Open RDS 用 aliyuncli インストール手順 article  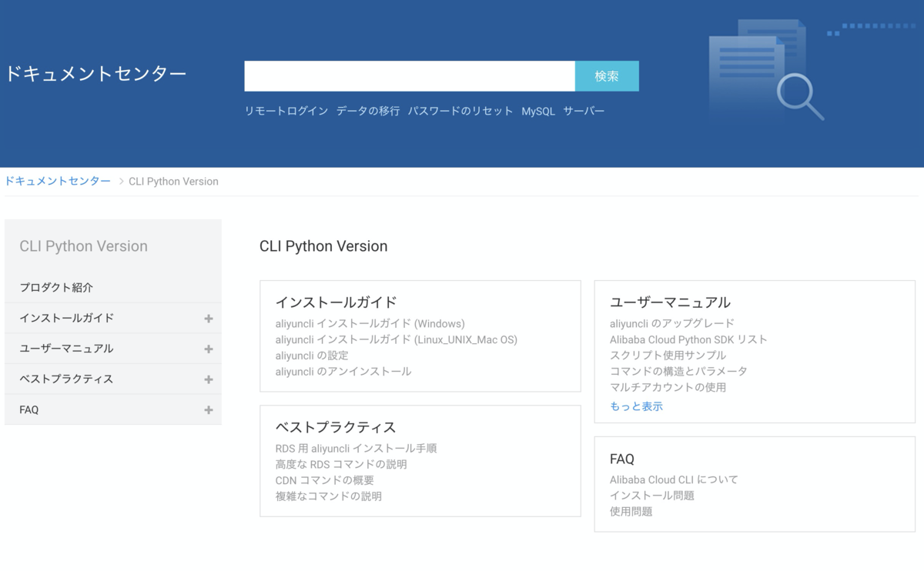tap(356, 448)
